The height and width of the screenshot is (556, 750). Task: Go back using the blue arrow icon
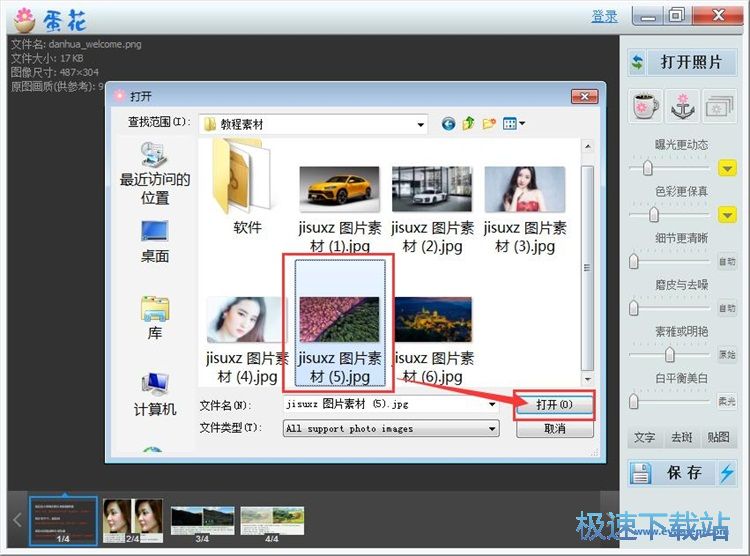click(x=448, y=123)
